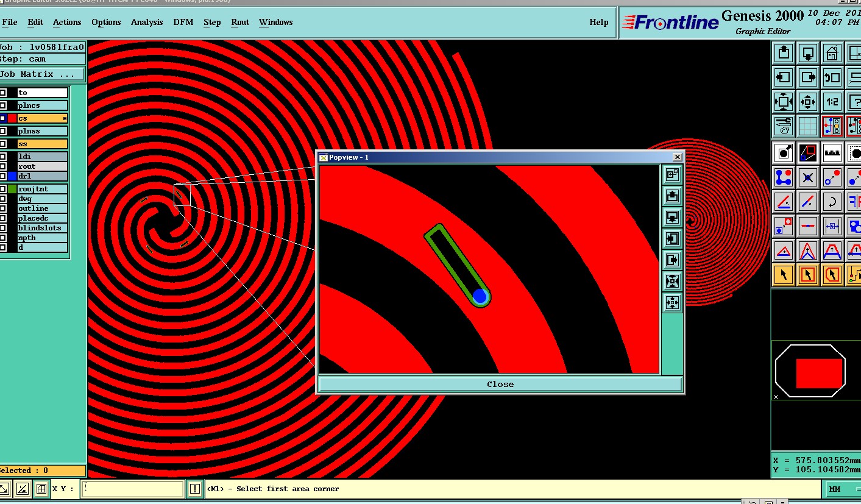Click pan left icon in Popview sidebar

pyautogui.click(x=672, y=239)
